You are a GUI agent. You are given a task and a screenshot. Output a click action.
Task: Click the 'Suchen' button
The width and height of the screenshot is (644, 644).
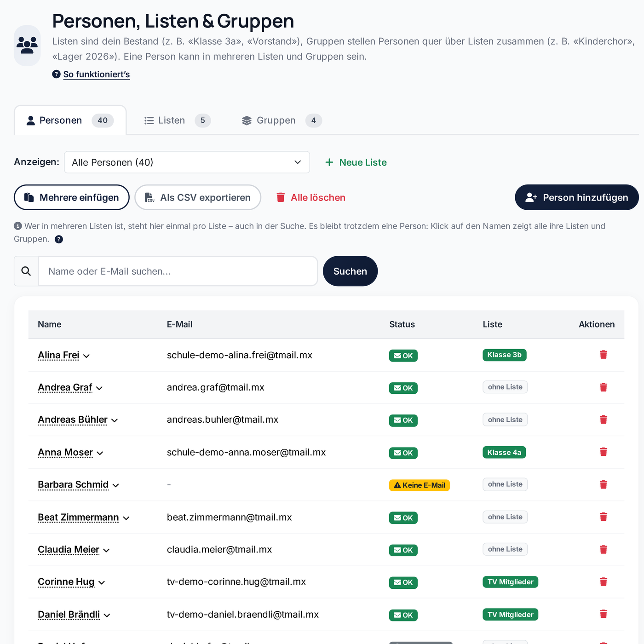(350, 271)
